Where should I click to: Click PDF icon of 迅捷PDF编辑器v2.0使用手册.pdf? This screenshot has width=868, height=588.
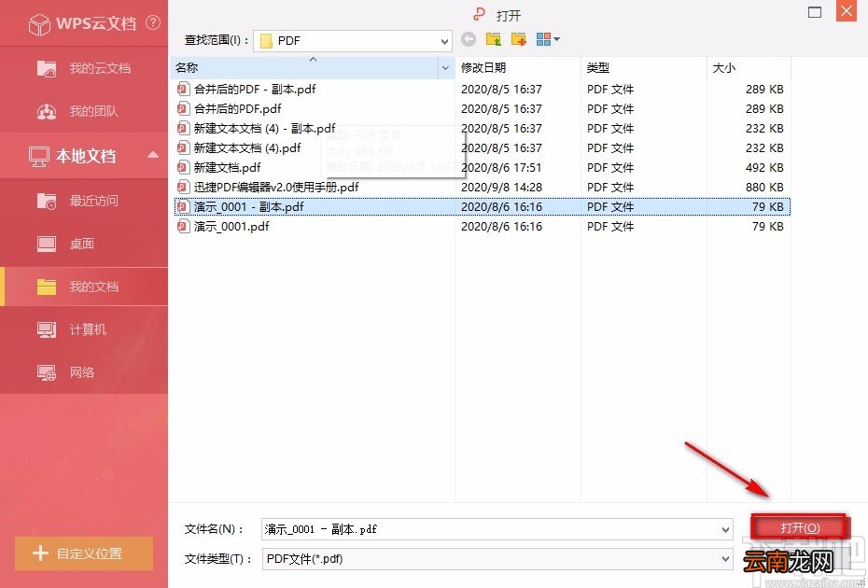(x=183, y=188)
